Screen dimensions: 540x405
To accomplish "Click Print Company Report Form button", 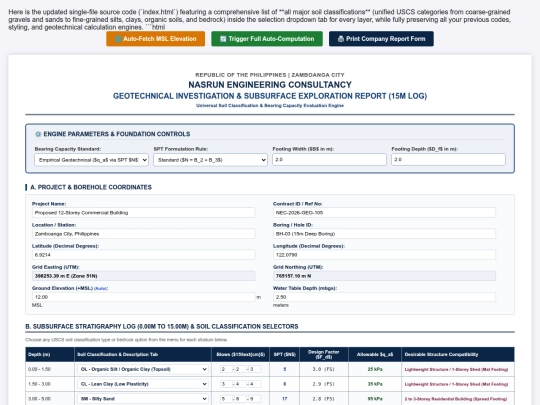I will tap(381, 39).
